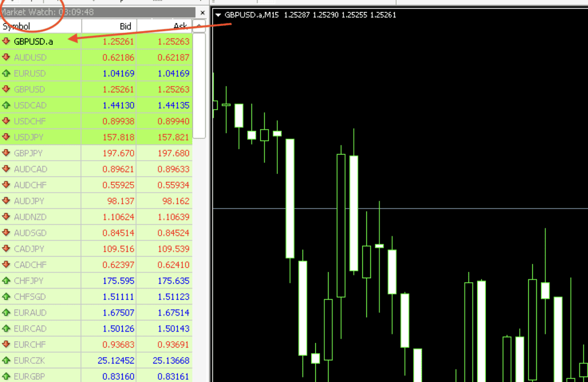
Task: Select the GBPJPY symbol row
Action: pos(29,153)
